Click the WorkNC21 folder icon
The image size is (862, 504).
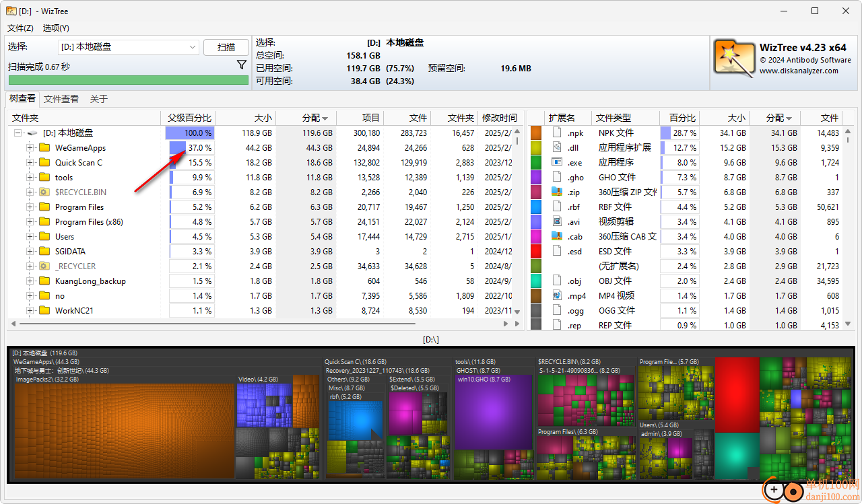(45, 311)
